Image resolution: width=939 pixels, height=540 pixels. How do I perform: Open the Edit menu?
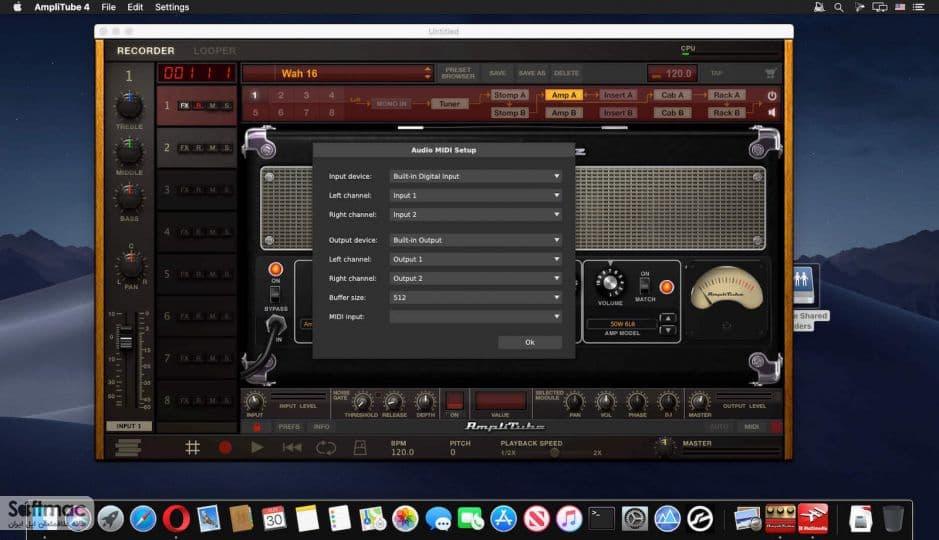pyautogui.click(x=135, y=7)
